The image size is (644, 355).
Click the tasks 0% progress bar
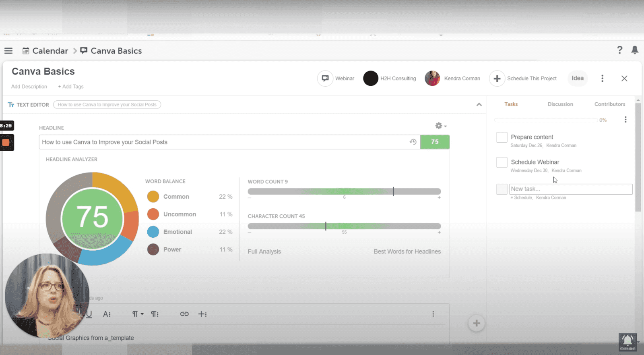point(546,120)
